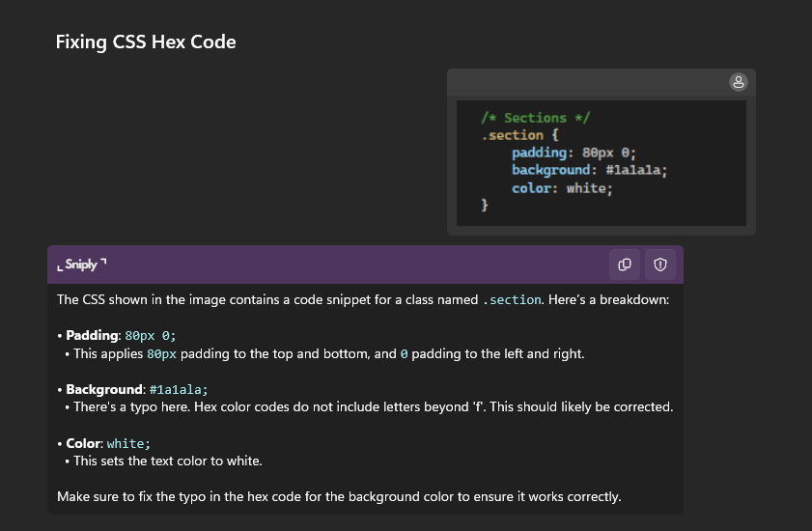This screenshot has width=812, height=531.
Task: Click the bold Padding bullet label
Action: click(91, 336)
